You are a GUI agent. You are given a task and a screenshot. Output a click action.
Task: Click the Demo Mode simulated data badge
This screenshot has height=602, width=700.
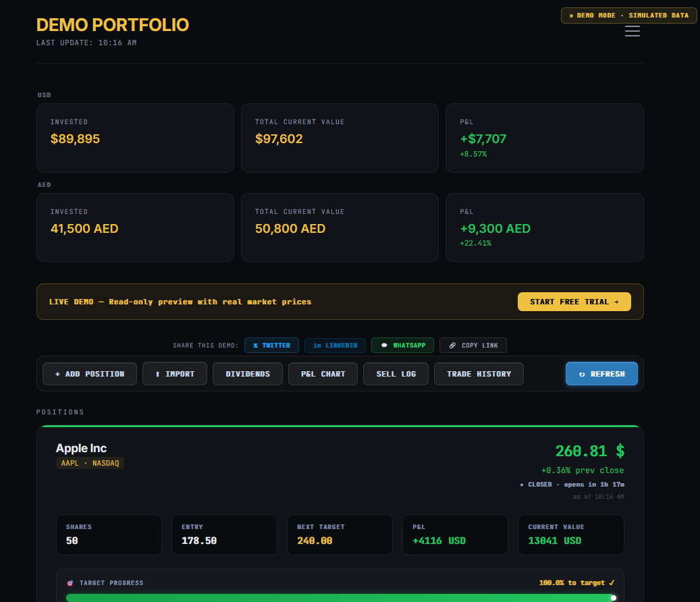pyautogui.click(x=628, y=15)
